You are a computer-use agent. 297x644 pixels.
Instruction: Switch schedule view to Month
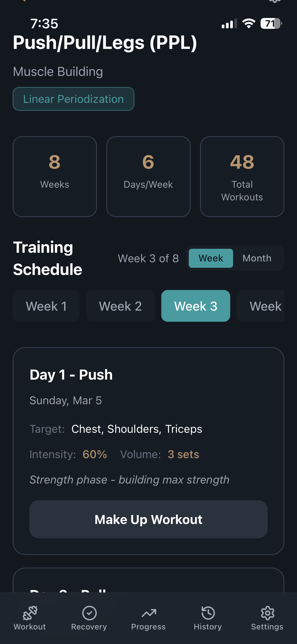257,258
